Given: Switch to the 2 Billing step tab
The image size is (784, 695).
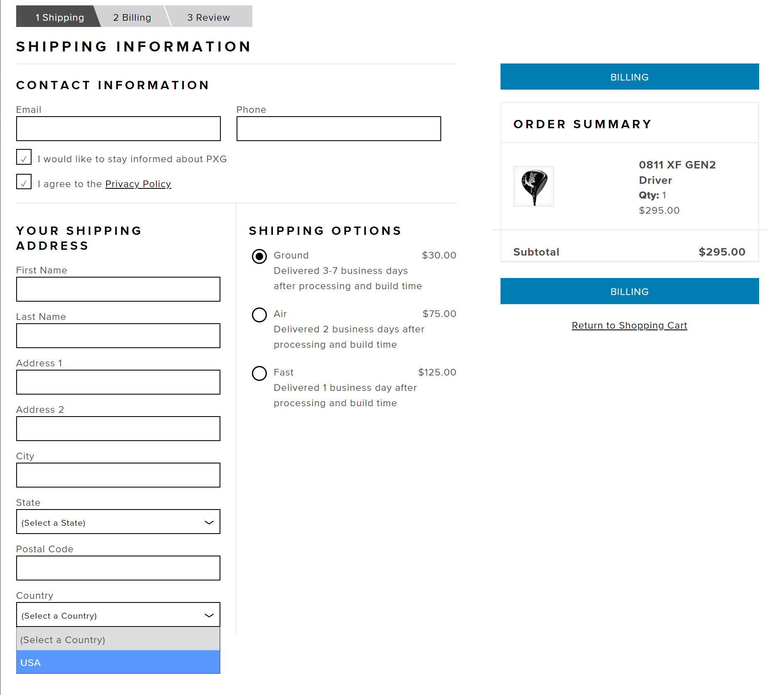Looking at the screenshot, I should pos(132,17).
